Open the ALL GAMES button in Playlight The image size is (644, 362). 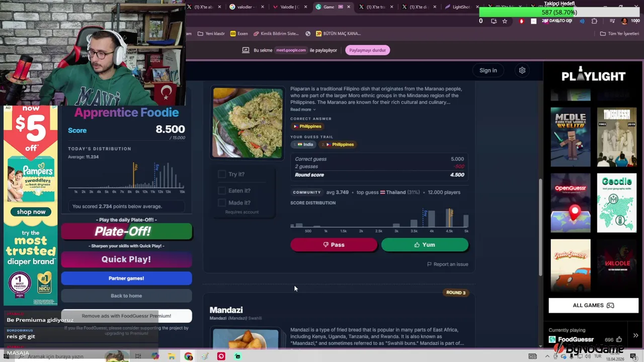(x=593, y=305)
